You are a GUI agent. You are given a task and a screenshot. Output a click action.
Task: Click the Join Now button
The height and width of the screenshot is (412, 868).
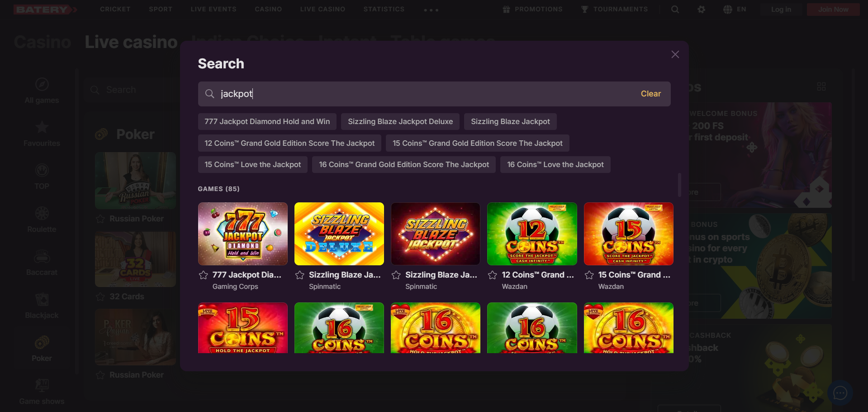point(833,10)
